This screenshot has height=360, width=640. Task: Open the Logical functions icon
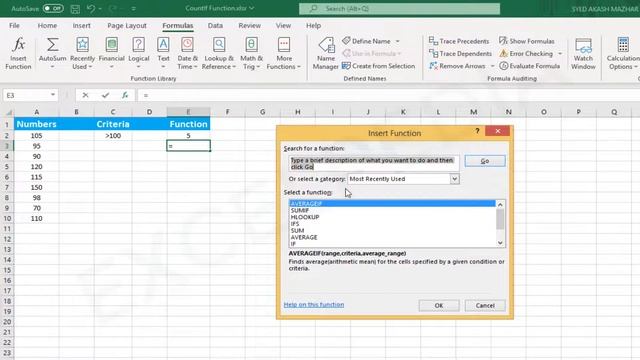(139, 44)
